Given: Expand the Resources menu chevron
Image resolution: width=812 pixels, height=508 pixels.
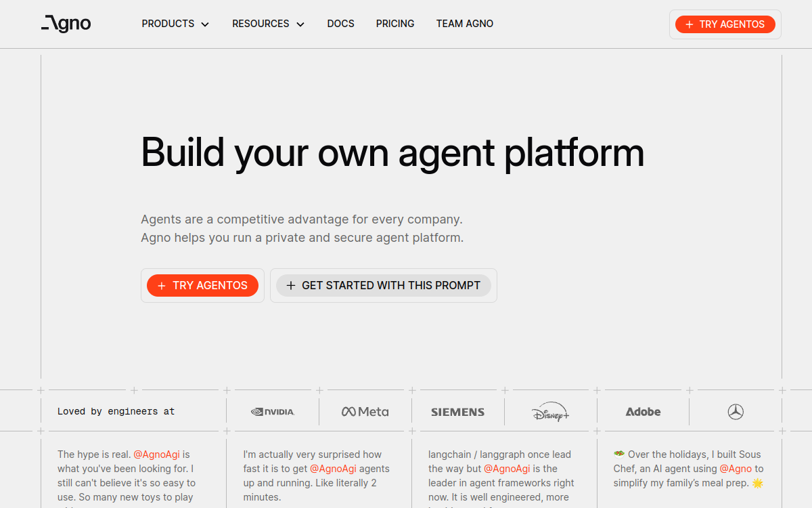Looking at the screenshot, I should pos(300,24).
